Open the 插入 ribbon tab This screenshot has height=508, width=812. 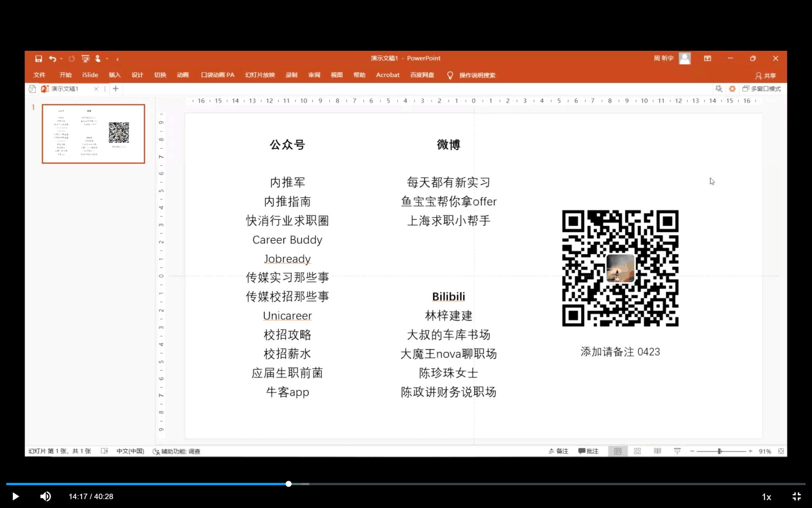pyautogui.click(x=115, y=75)
